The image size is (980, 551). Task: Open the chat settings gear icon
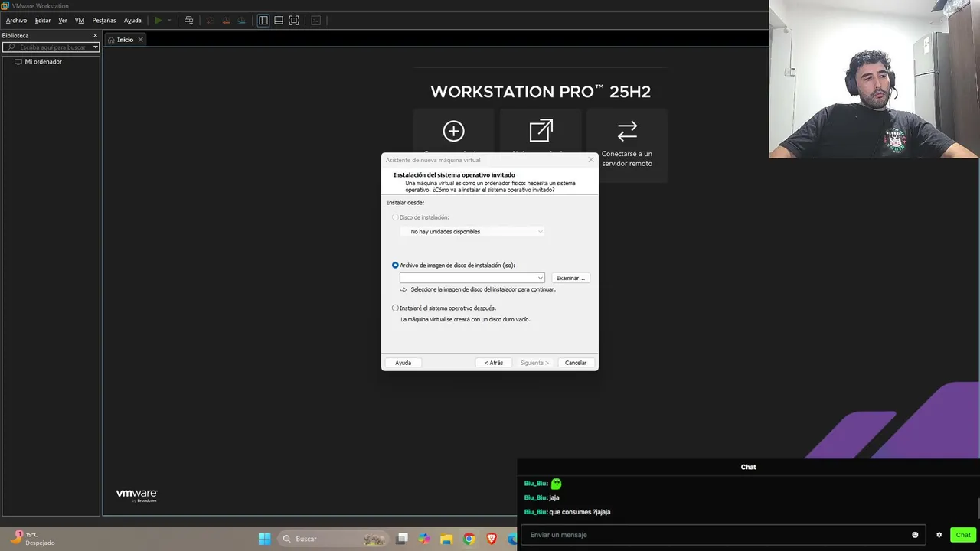(x=939, y=535)
